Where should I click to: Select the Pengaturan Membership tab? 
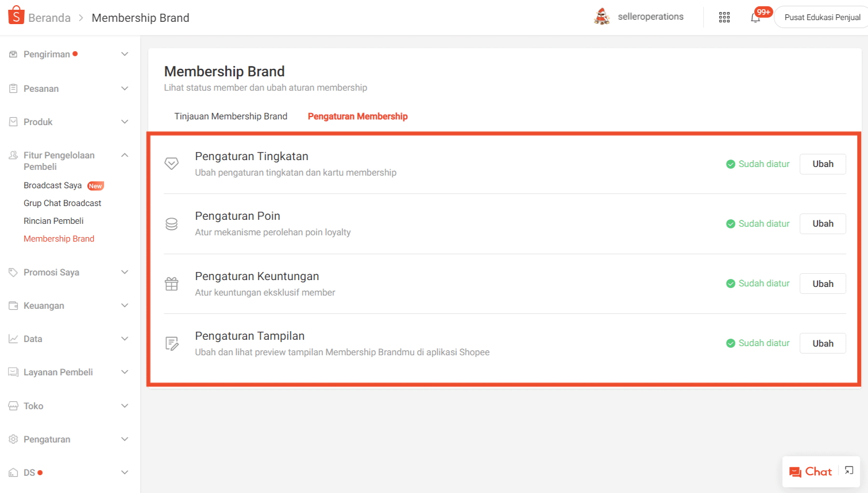(x=357, y=116)
